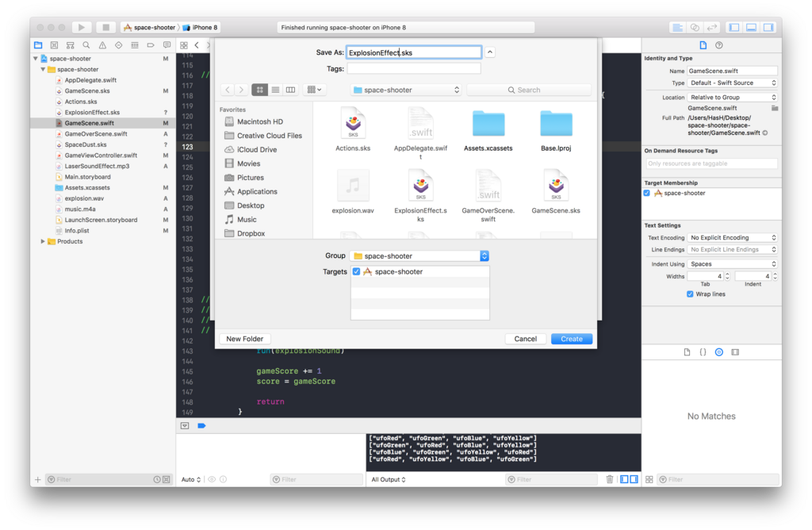
Task: Click the Save As filename field
Action: click(x=414, y=52)
